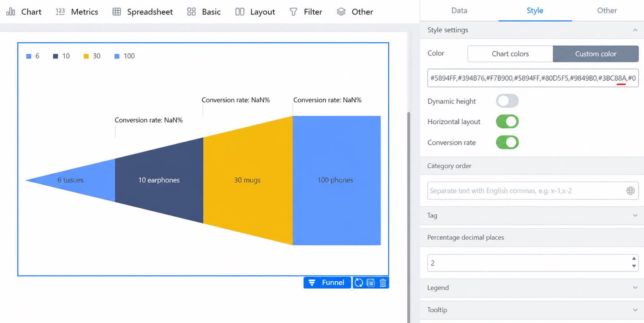Click the bar chart icon next to Chart
This screenshot has height=323, width=644.
pos(11,12)
